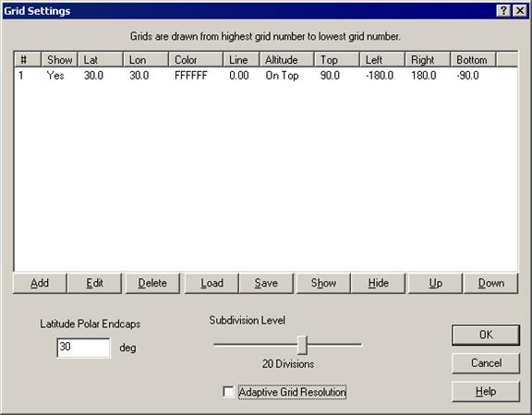Click the Latitude Polar Endcaps input field
The height and width of the screenshot is (415, 532).
(83, 348)
